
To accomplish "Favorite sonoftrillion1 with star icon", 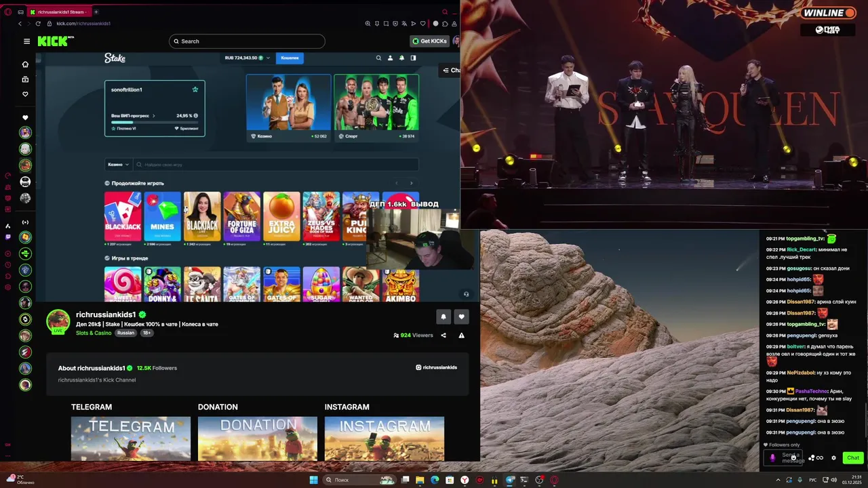I will [x=195, y=89].
